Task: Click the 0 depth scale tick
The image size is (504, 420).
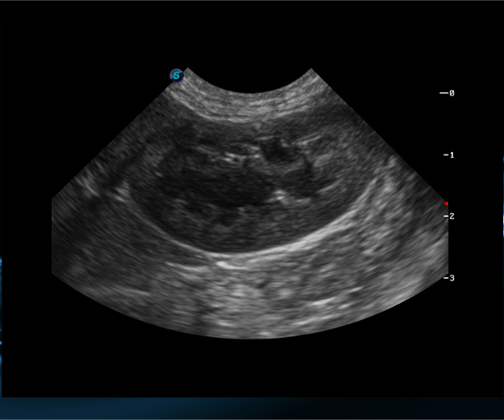Action: (447, 93)
